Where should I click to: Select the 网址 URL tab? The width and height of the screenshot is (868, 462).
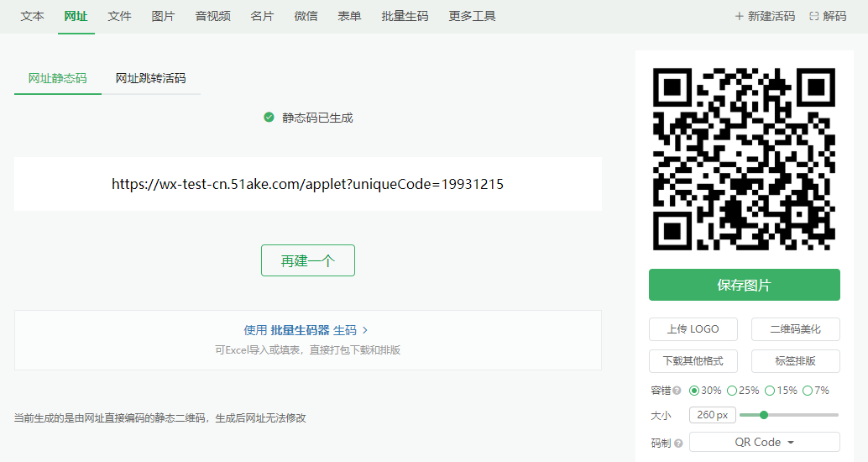(x=76, y=16)
